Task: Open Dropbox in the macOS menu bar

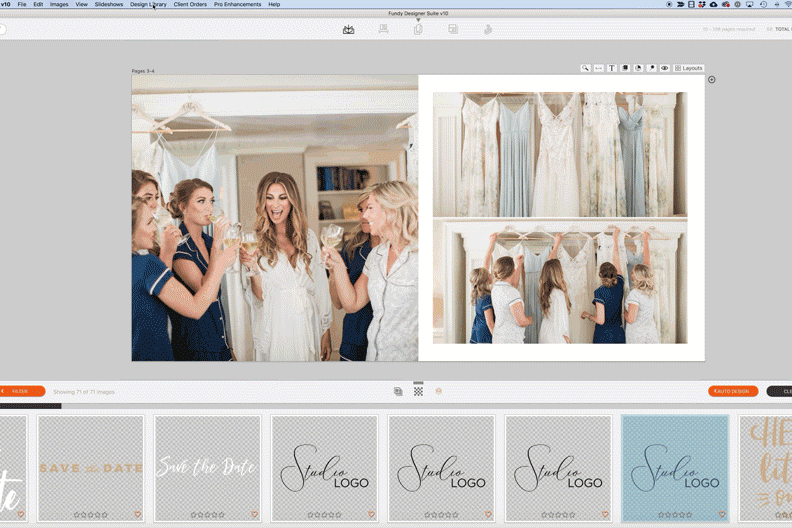Action: tap(702, 4)
